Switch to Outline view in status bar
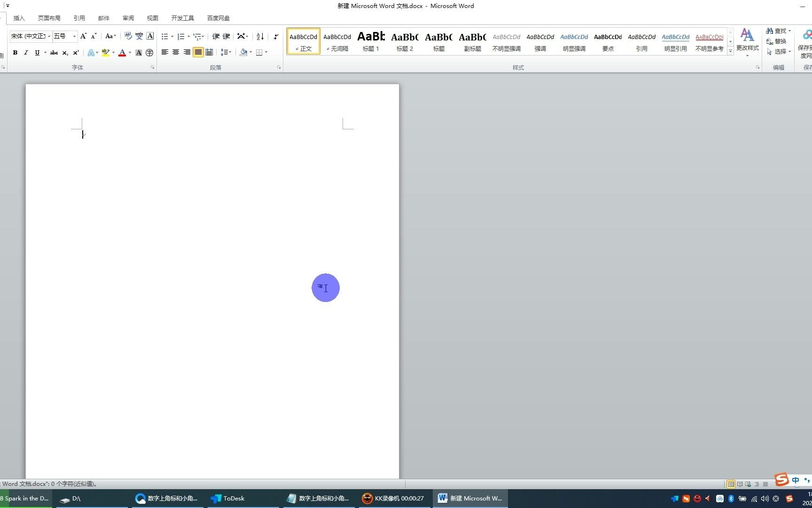 (x=757, y=484)
